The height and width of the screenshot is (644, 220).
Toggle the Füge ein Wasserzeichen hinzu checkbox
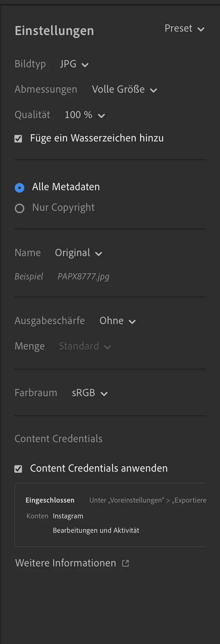(18, 139)
